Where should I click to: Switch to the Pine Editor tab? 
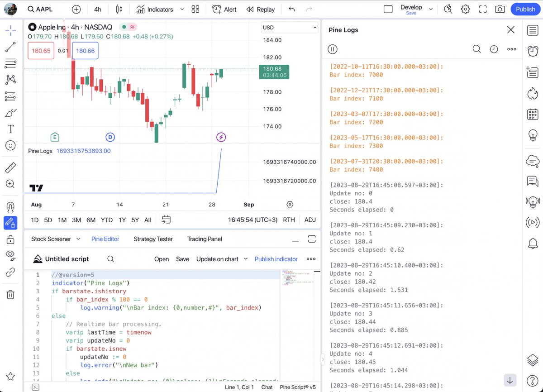pyautogui.click(x=105, y=239)
